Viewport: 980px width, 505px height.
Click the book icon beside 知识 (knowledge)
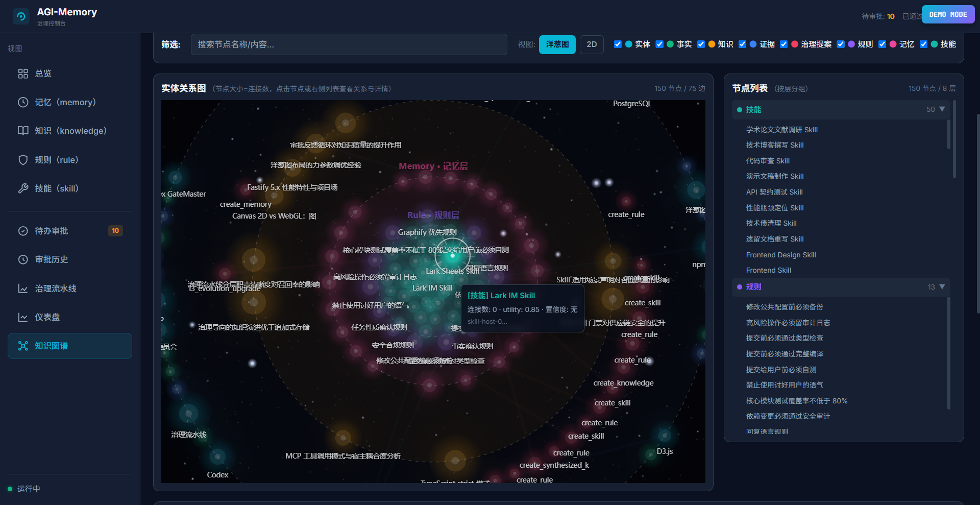pos(23,131)
